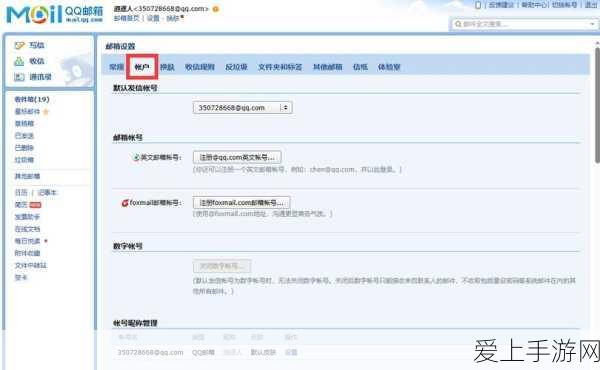The width and height of the screenshot is (600, 370).
Task: Click into the full-text mail search field
Action: click(524, 24)
